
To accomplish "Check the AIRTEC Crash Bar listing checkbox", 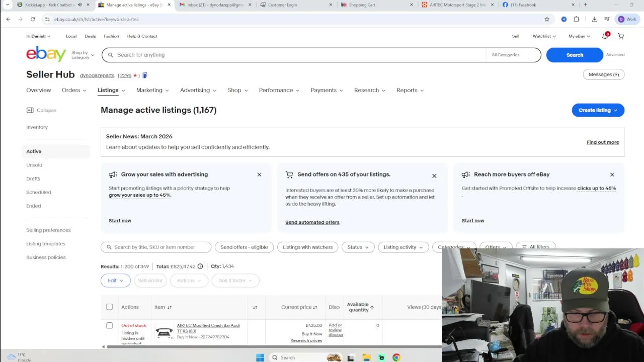I will pyautogui.click(x=109, y=325).
